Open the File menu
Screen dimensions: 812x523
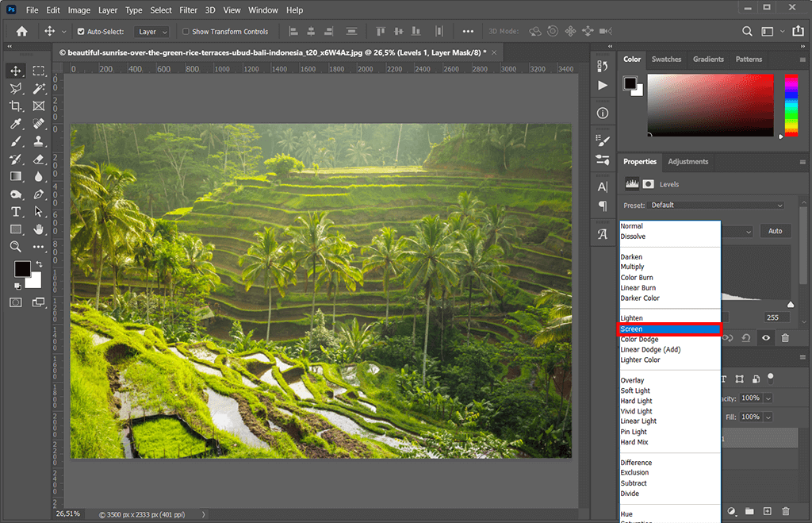point(32,10)
